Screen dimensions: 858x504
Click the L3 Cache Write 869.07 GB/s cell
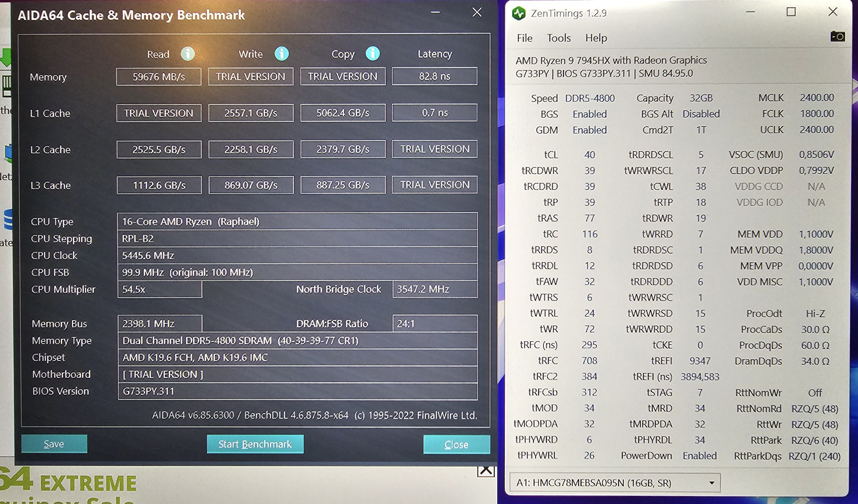coord(251,185)
